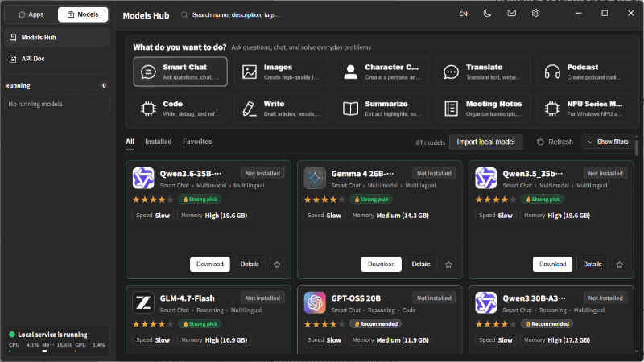644x362 pixels.
Task: Favorite the Qwen3.5_35b model with star
Action: pos(620,265)
